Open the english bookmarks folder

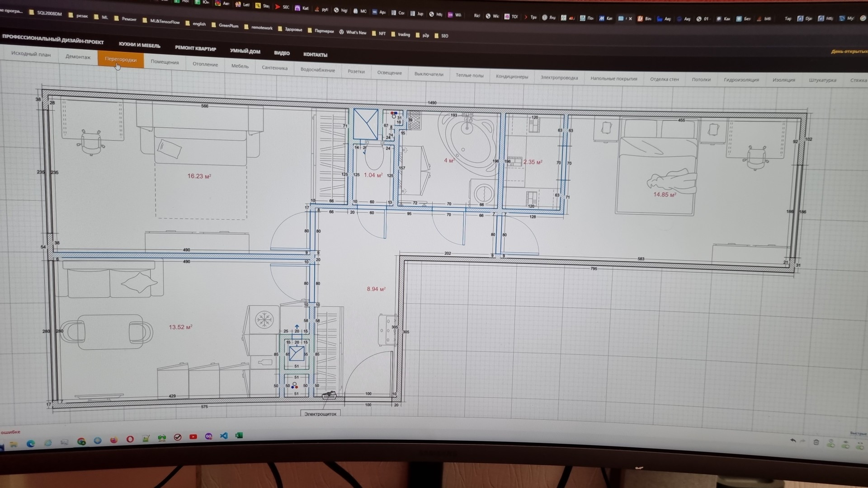coord(195,24)
